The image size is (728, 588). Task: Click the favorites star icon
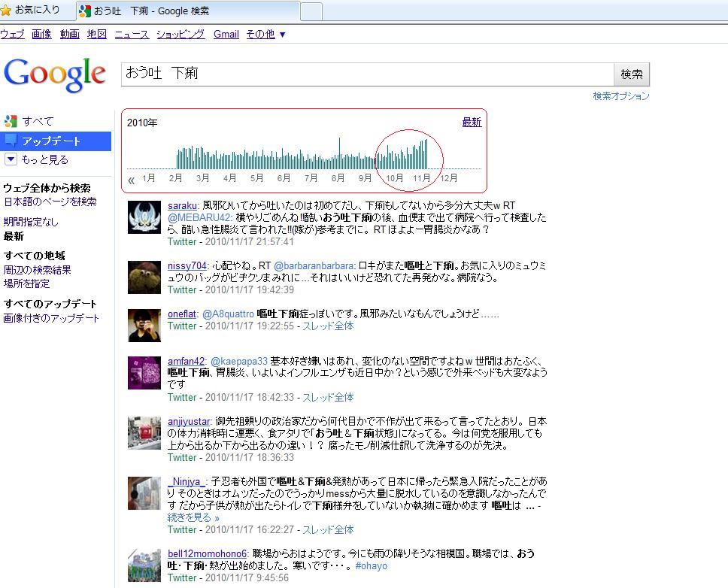(x=5, y=10)
